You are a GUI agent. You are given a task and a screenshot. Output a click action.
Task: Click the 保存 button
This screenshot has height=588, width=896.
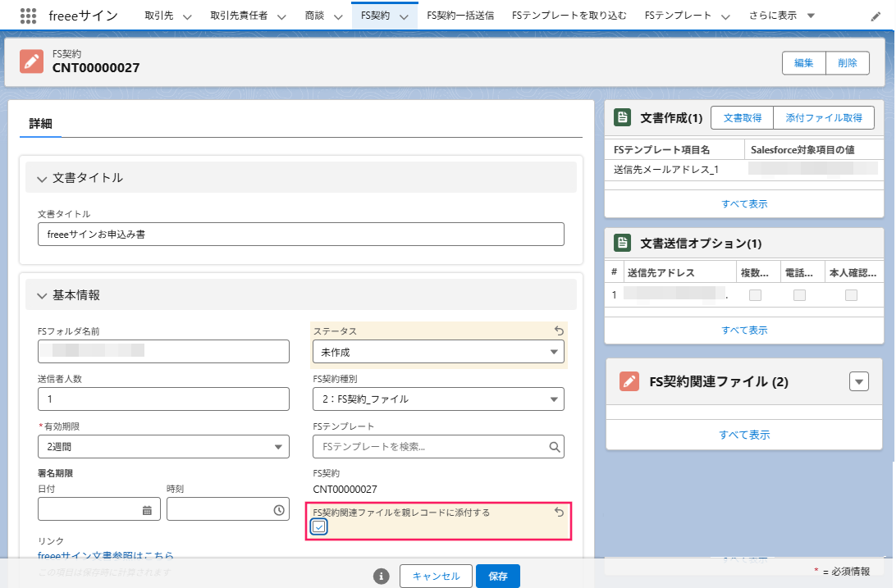point(498,576)
